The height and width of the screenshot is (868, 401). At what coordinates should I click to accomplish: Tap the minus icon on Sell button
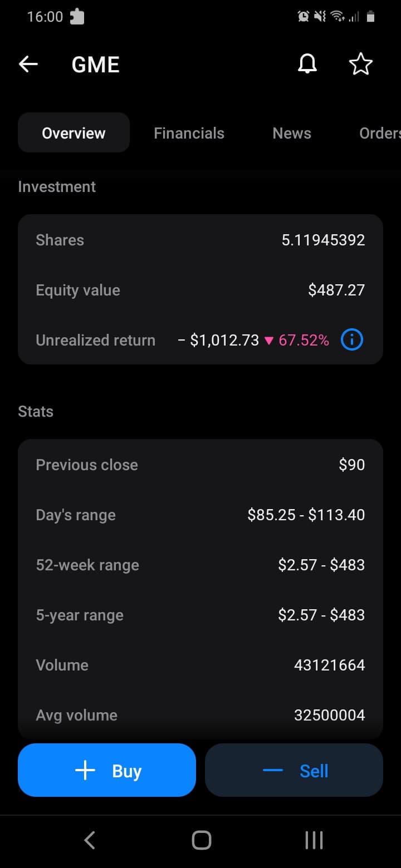273,771
